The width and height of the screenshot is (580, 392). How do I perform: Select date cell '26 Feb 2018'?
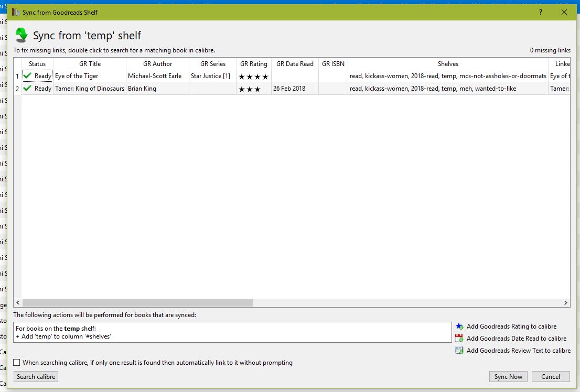point(295,89)
